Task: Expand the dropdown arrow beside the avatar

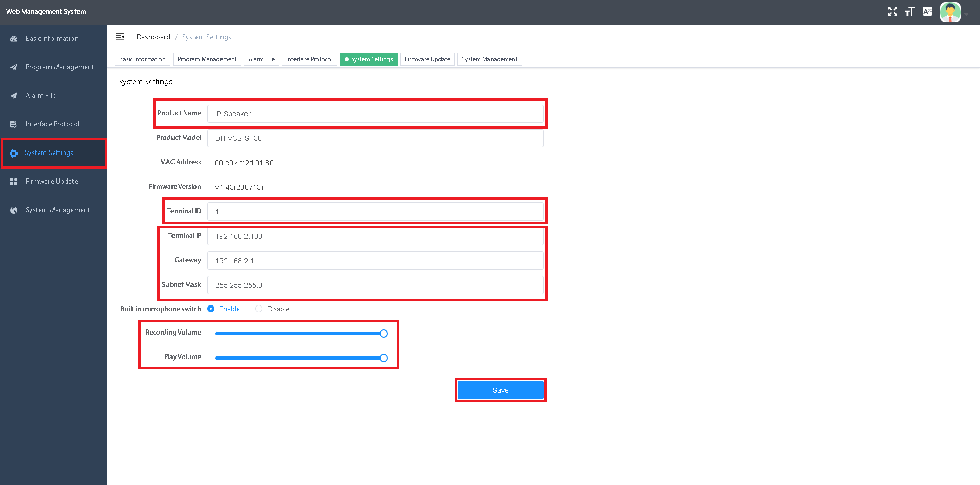Action: tap(966, 14)
